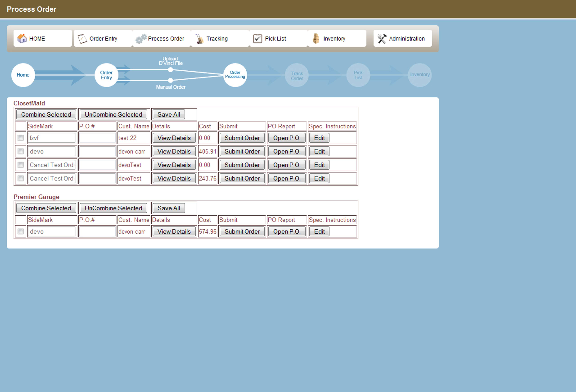View Details of the 243.76 devoTest order

174,178
